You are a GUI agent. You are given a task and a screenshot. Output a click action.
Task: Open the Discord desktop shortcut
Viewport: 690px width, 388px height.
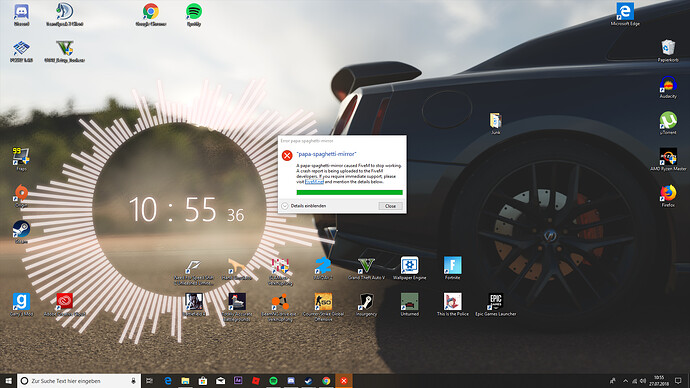(x=22, y=15)
